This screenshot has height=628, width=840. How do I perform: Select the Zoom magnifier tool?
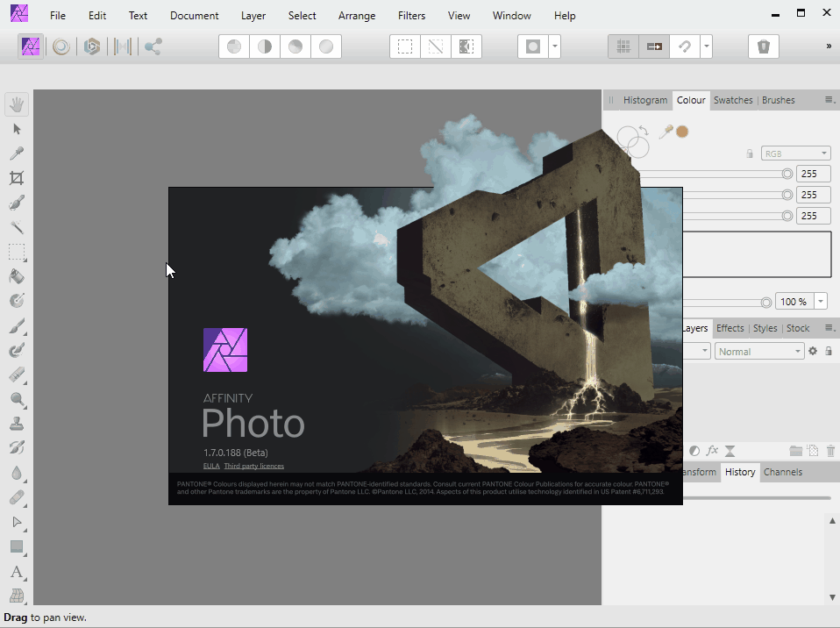[17, 399]
